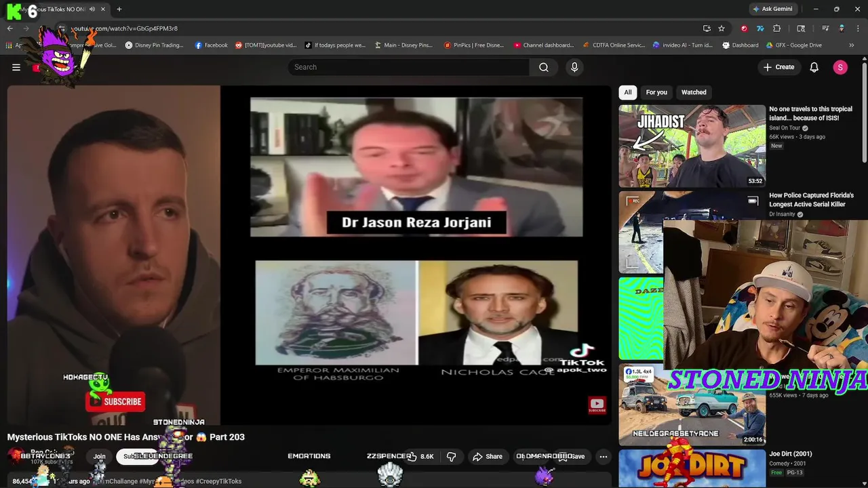Start voice search with the microphone icon
Viewport: 868px width, 488px height.
(x=574, y=67)
